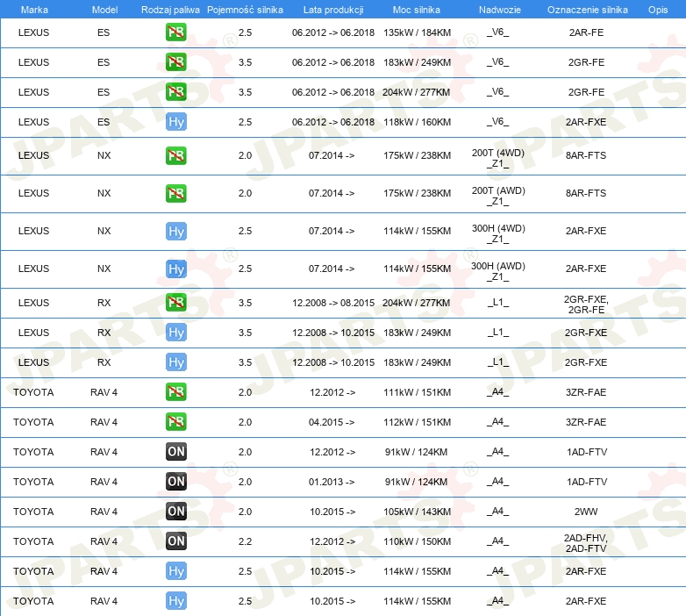Select the 2WW engine code cell
This screenshot has height=616, width=686.
586,512
